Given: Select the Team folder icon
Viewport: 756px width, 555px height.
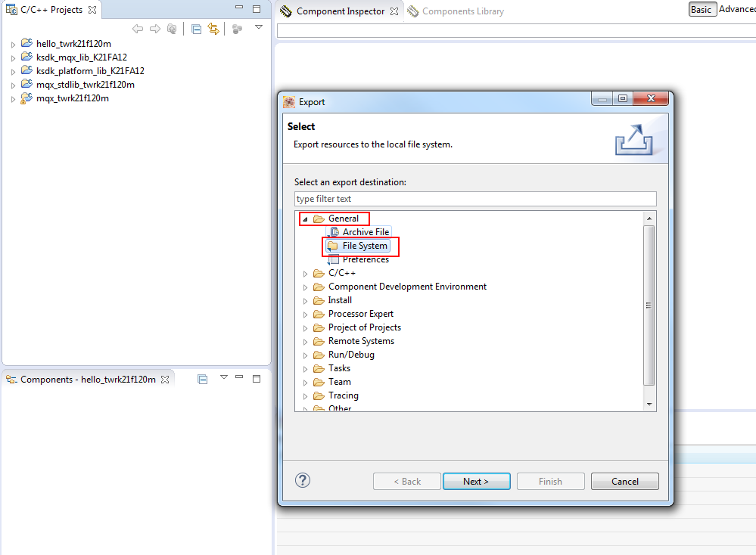Looking at the screenshot, I should [x=319, y=382].
